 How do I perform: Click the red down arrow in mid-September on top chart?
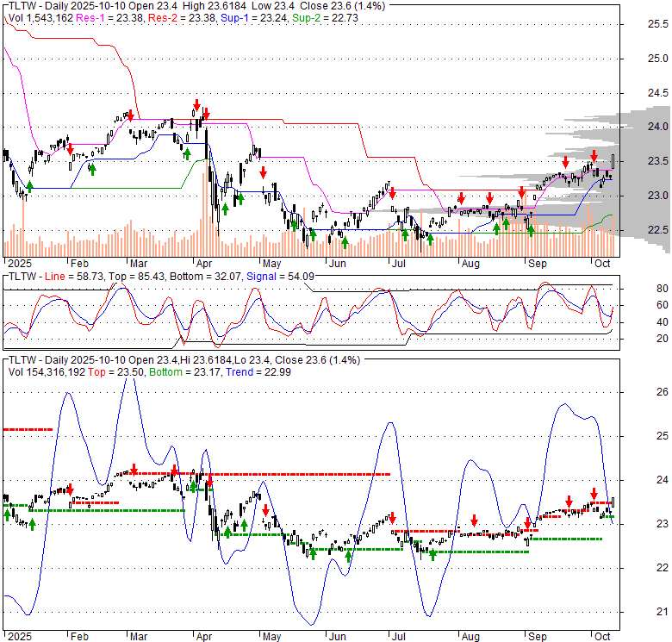click(565, 161)
